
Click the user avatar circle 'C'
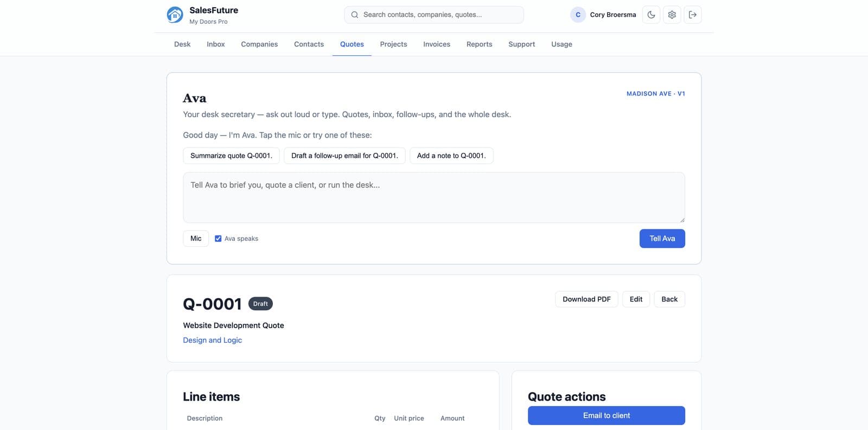[x=578, y=15]
